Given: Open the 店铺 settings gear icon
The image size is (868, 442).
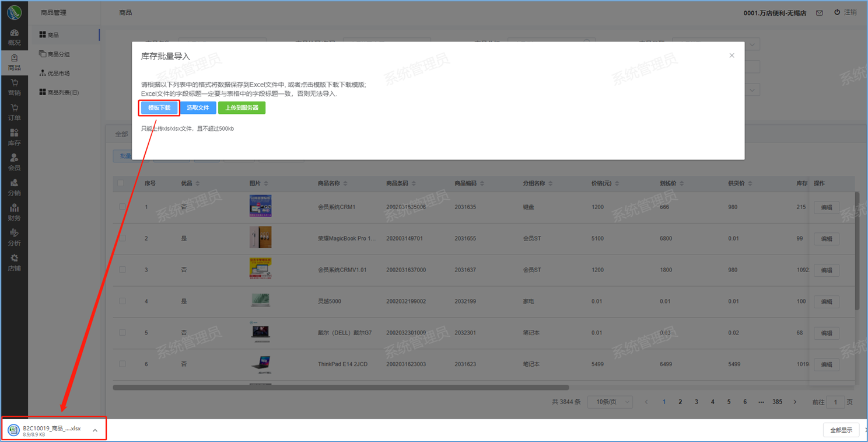Looking at the screenshot, I should [x=14, y=263].
